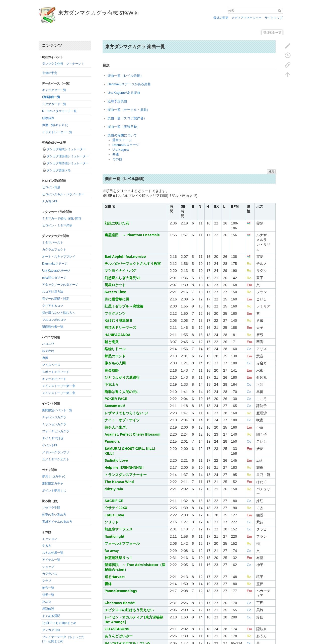The image size is (322, 644).
Task: Sort table by 時間 column header
Action: pos(173,211)
